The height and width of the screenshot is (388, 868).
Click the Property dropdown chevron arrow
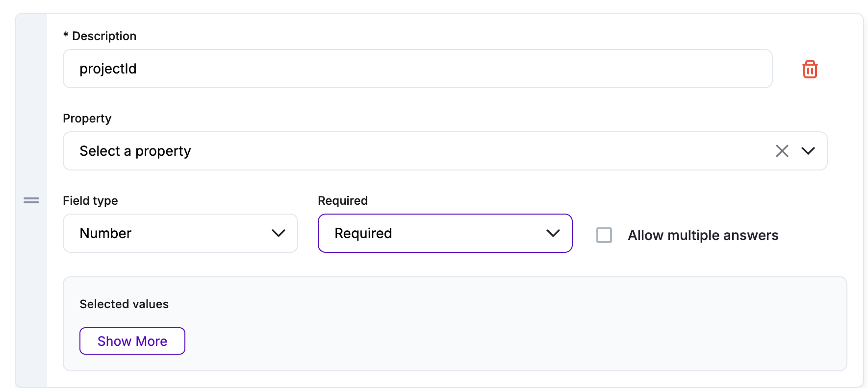tap(808, 151)
